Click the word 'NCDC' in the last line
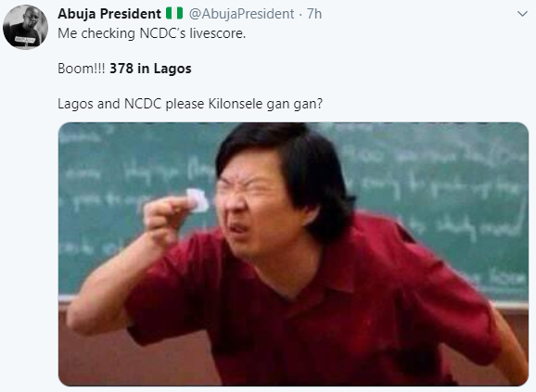 143,104
